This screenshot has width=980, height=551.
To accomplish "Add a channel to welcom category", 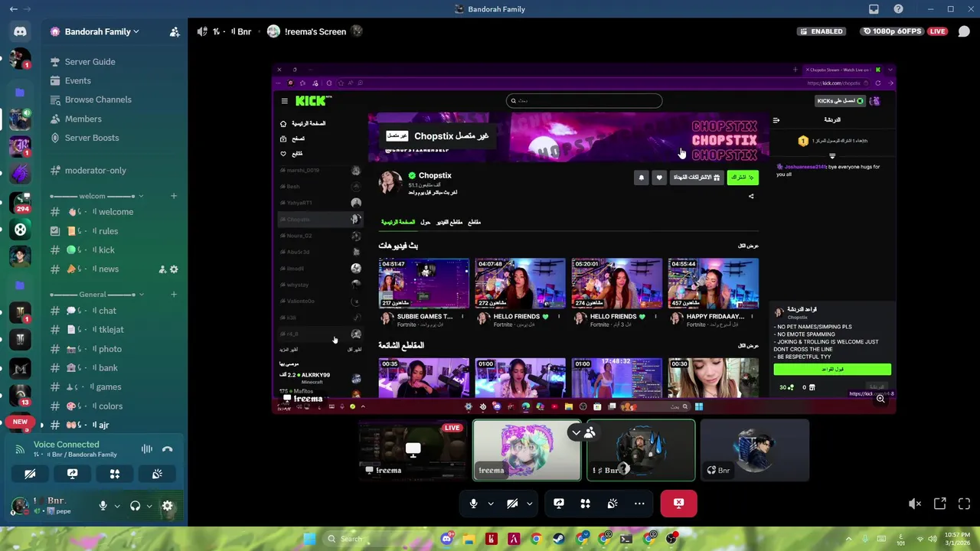I will point(174,196).
